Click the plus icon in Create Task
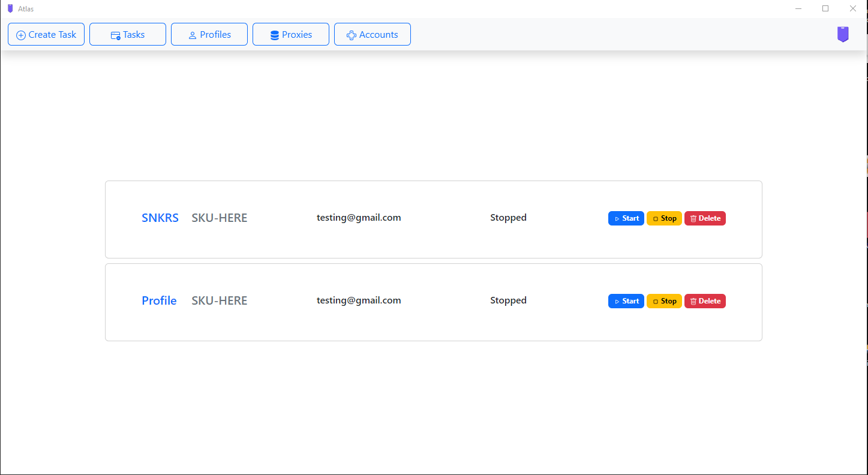This screenshot has height=475, width=868. point(20,34)
